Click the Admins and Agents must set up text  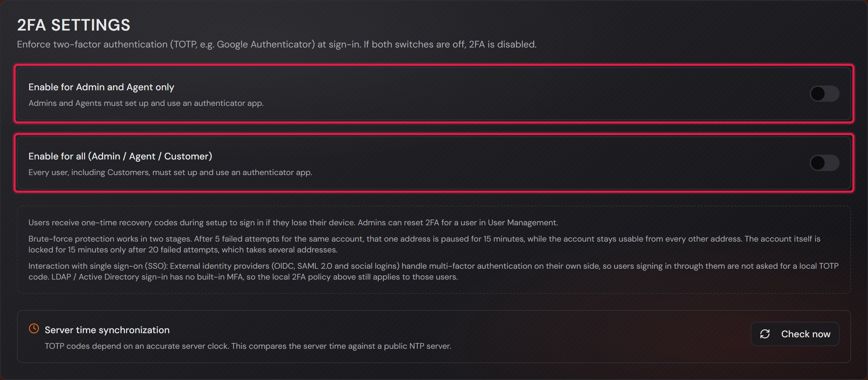point(146,103)
